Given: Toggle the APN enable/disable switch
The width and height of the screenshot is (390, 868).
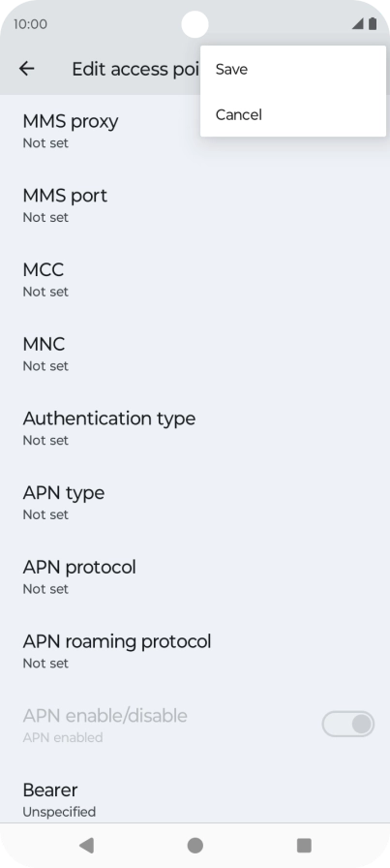Looking at the screenshot, I should pyautogui.click(x=348, y=724).
